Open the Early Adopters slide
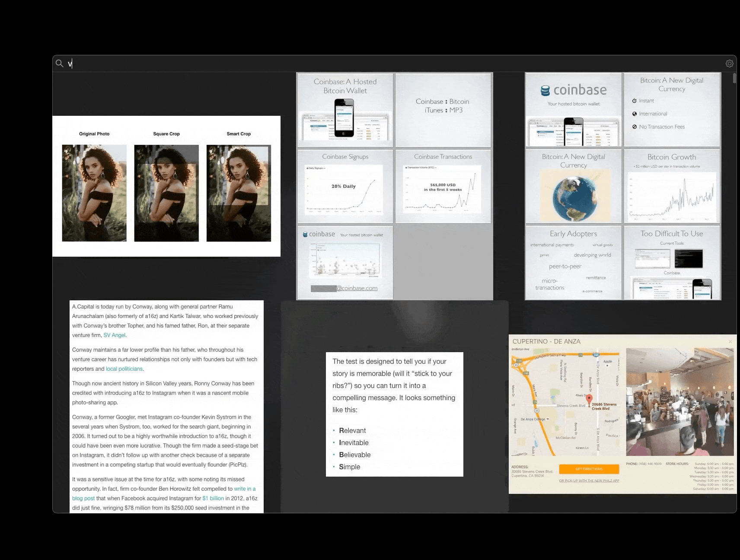This screenshot has height=560, width=740. point(573,263)
